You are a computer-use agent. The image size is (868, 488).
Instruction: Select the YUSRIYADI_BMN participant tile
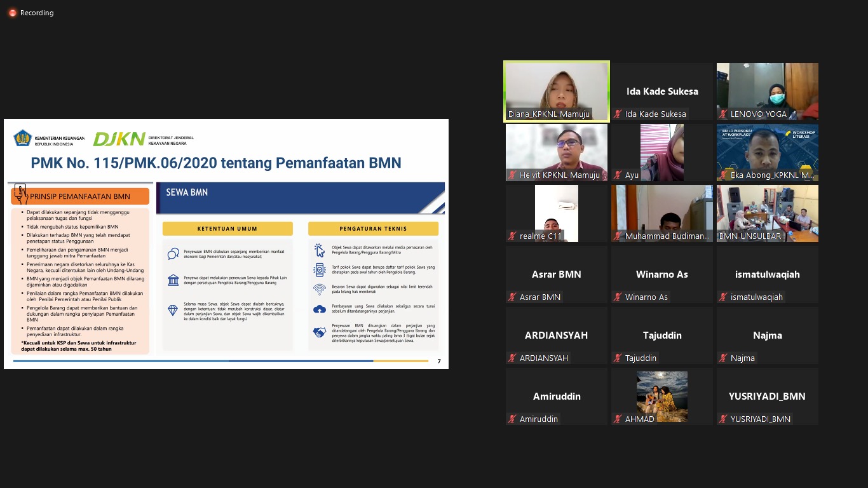(x=768, y=396)
